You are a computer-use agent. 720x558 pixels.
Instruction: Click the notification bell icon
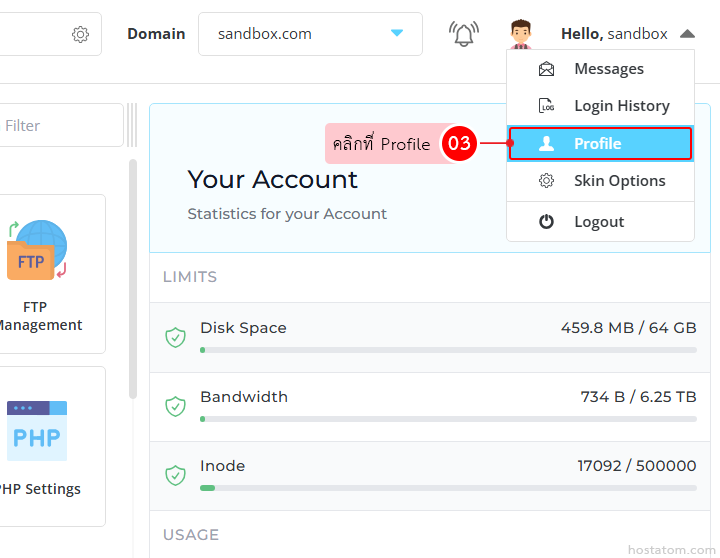coord(463,34)
